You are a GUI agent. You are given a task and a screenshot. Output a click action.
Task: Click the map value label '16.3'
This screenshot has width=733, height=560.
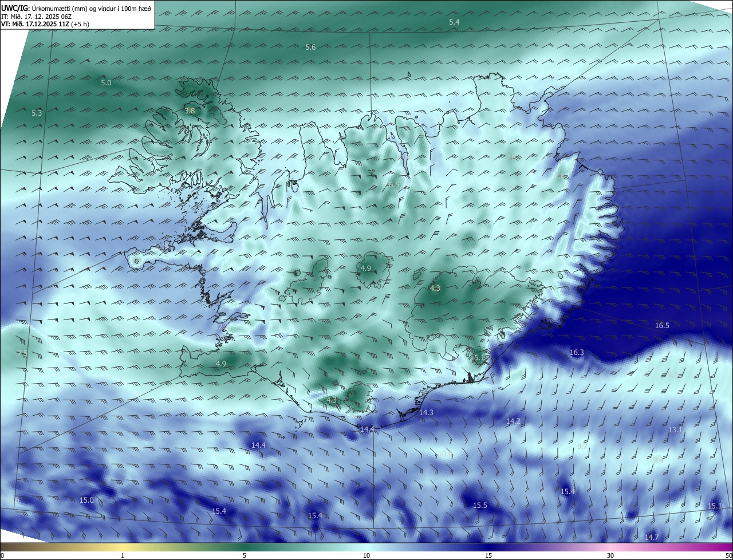tap(577, 353)
